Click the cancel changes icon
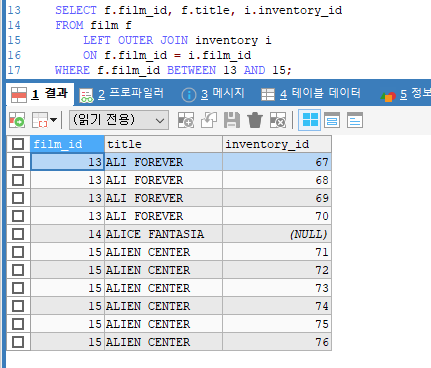The image size is (431, 368). 278,120
